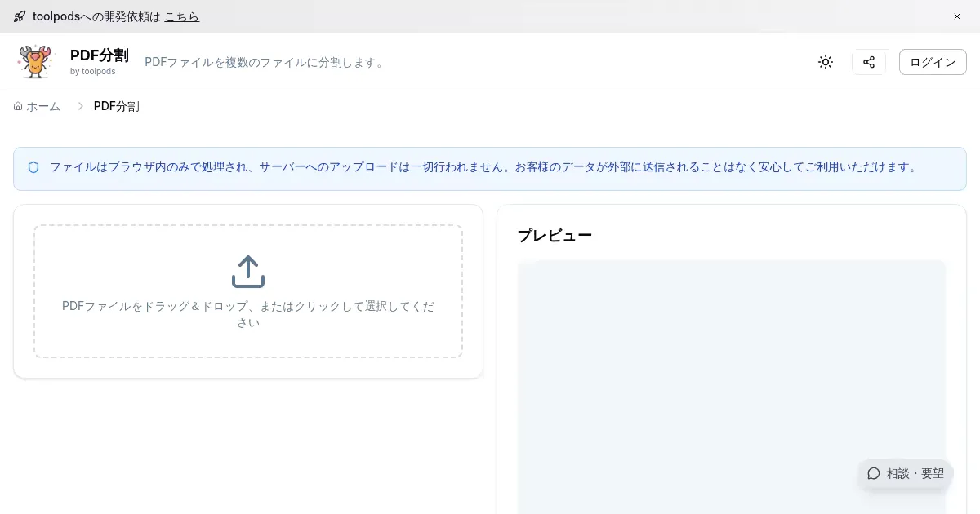Click the プレビュー panel heading
980x514 pixels.
point(555,236)
